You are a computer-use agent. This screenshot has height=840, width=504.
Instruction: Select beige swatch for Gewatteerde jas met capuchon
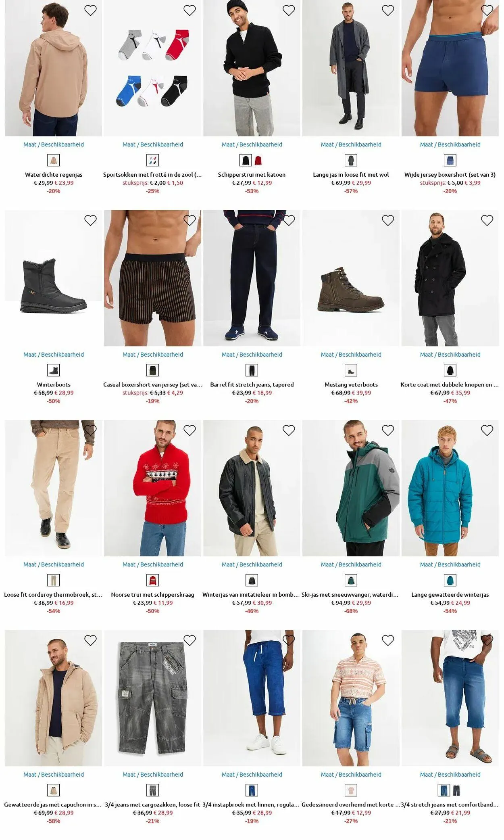54,790
